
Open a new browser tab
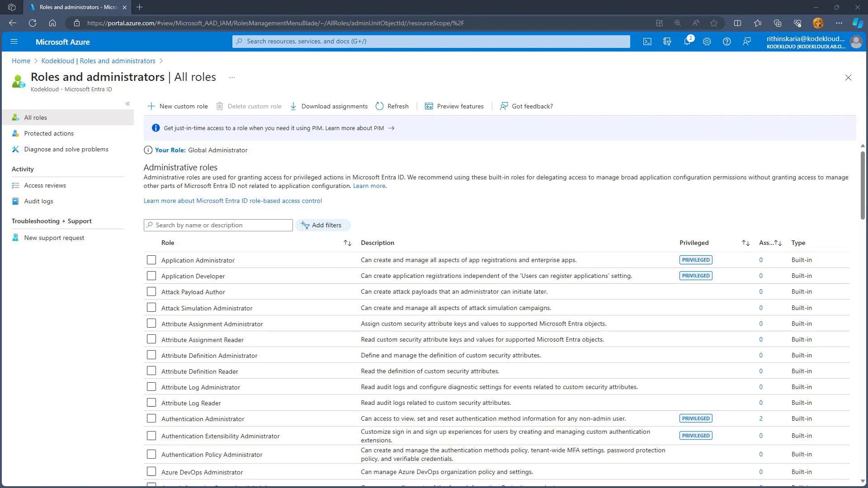click(x=140, y=7)
